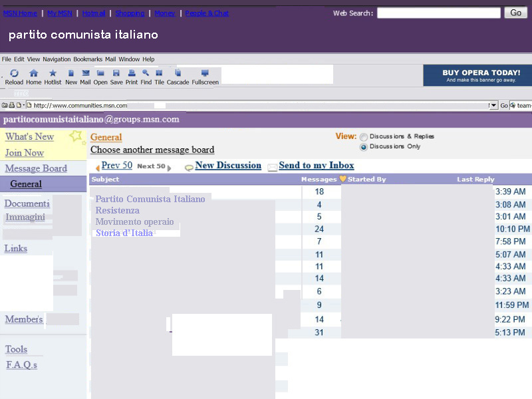
Task: Open the Bookmarks menu
Action: coord(88,59)
